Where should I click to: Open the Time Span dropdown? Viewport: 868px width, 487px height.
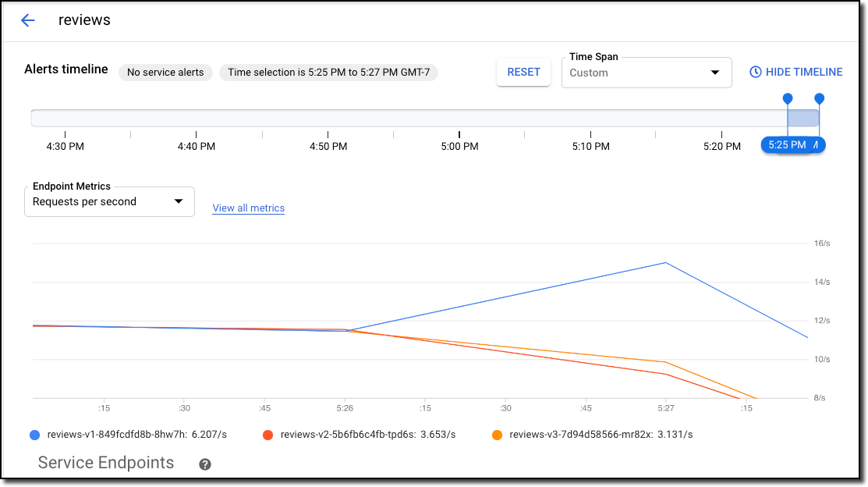pos(646,73)
